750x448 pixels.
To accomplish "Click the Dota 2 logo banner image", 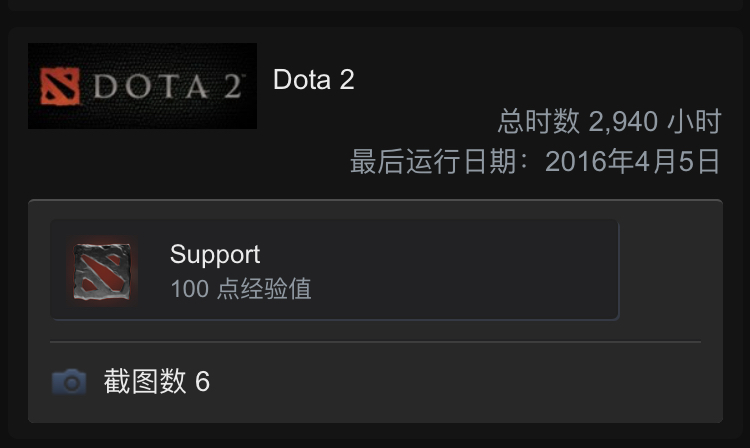I will 142,86.
